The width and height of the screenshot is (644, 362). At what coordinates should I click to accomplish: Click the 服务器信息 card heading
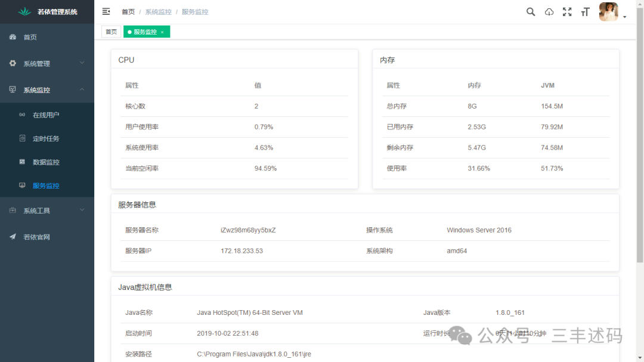137,205
